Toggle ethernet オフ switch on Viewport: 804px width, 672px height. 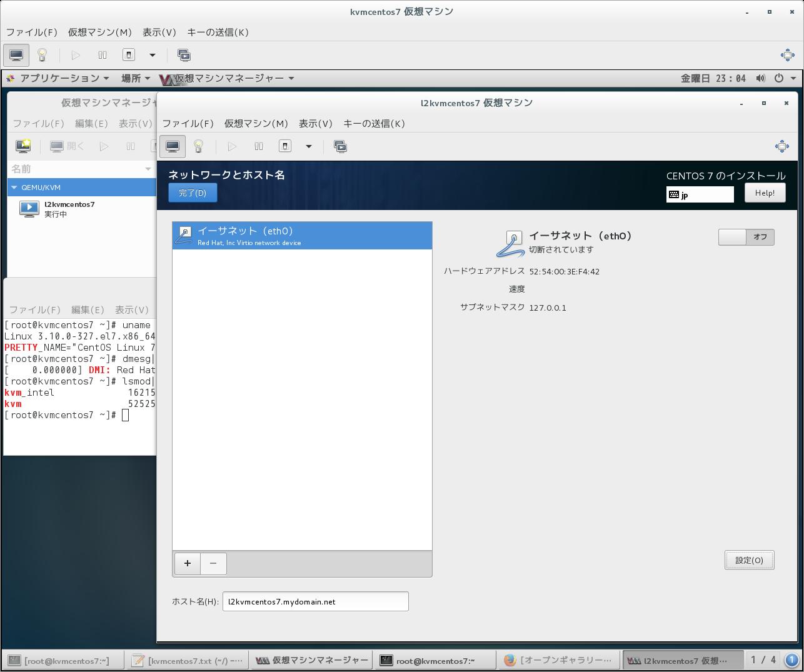tap(746, 237)
